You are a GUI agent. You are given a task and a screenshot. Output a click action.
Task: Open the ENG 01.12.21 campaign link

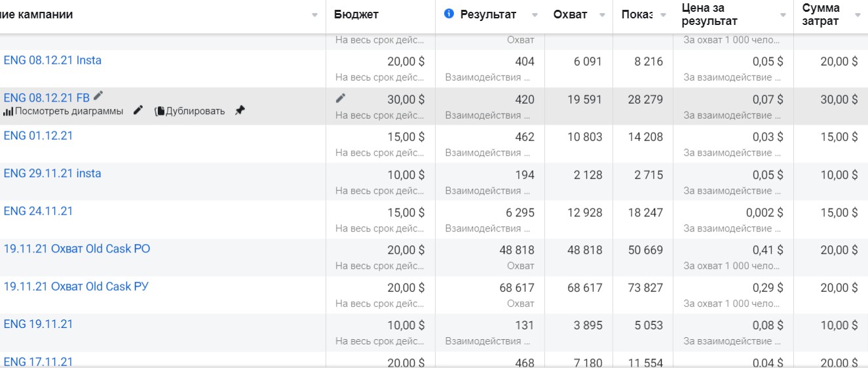[x=39, y=136]
